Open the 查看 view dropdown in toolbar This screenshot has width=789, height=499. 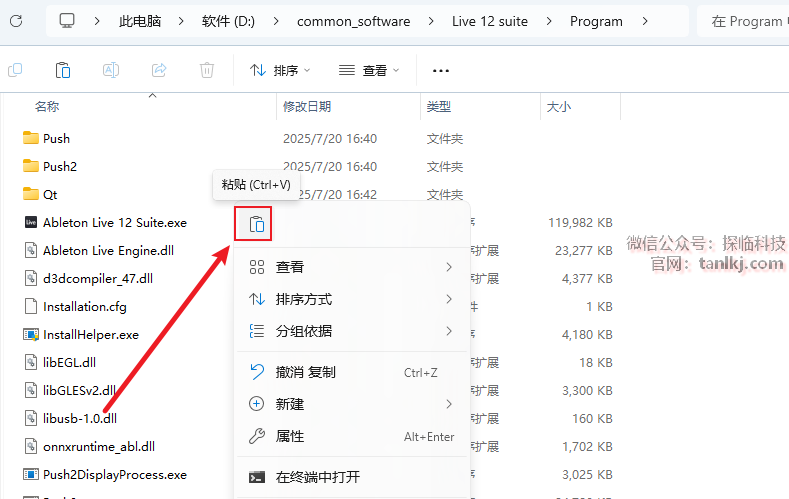[x=369, y=70]
